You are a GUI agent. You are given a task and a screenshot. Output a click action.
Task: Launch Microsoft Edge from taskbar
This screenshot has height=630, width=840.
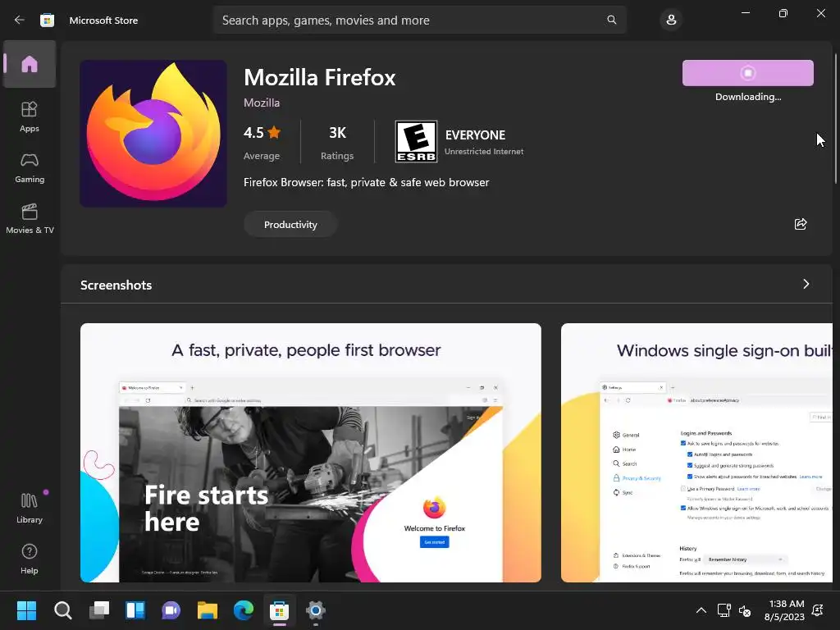[x=243, y=610]
